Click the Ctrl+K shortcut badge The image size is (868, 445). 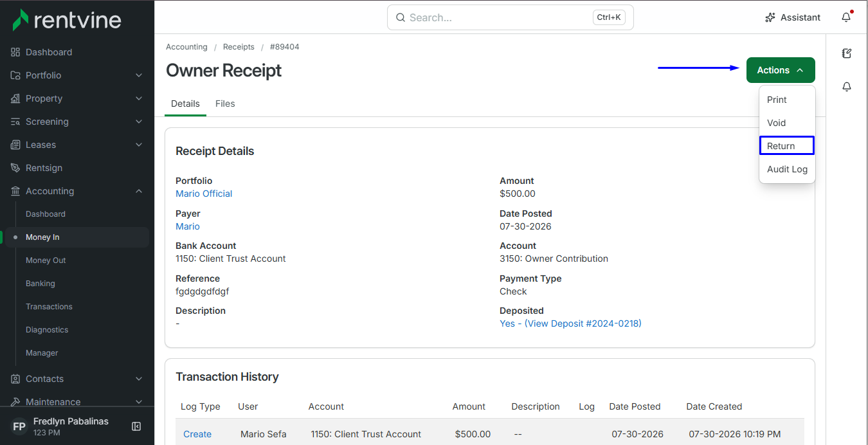point(609,17)
